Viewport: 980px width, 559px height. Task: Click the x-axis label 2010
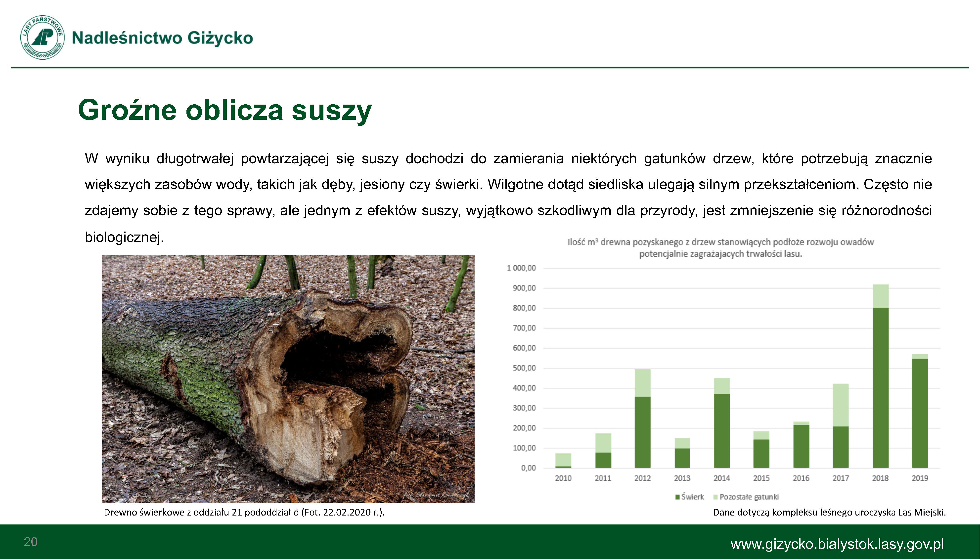tap(563, 478)
